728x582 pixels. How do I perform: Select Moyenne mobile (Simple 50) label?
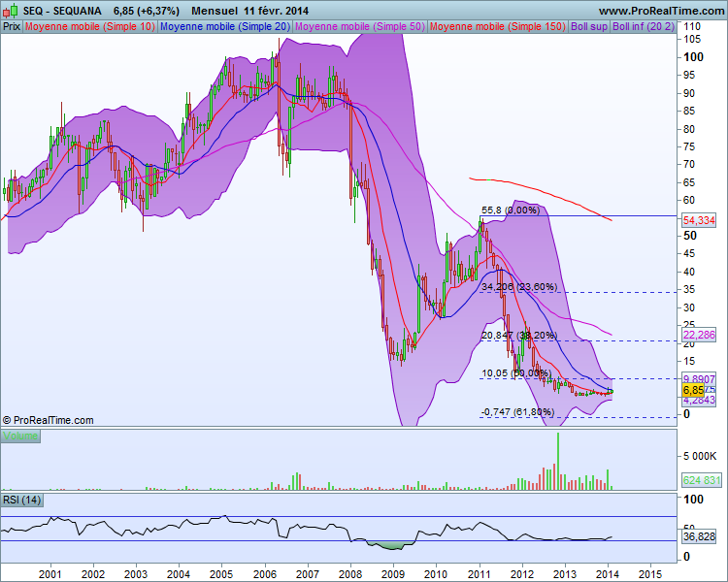[360, 26]
